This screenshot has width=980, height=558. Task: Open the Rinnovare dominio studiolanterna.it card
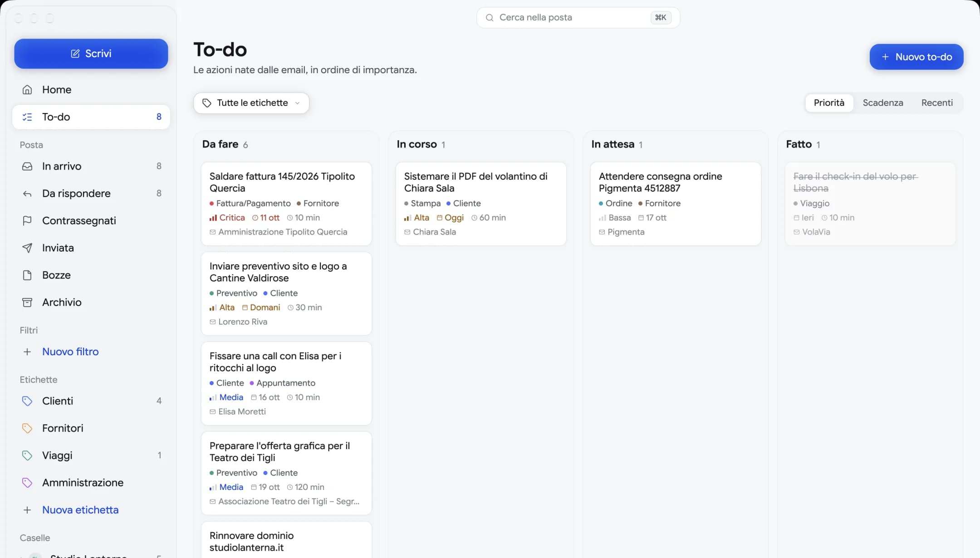(x=286, y=540)
